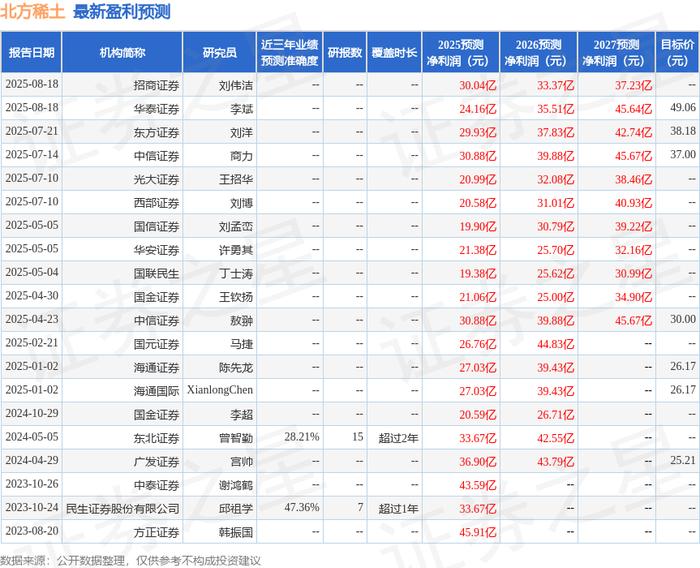This screenshot has width=700, height=568.
Task: Click date 2025-07-14
Action: click(32, 155)
